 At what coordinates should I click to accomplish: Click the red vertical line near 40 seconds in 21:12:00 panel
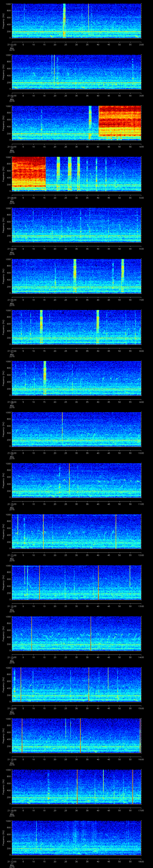[98, 583]
